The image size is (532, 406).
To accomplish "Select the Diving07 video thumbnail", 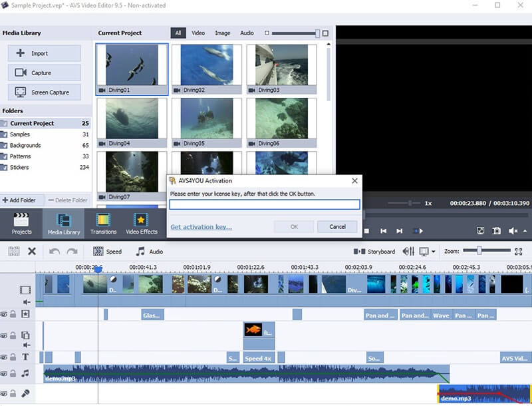I will (x=132, y=176).
